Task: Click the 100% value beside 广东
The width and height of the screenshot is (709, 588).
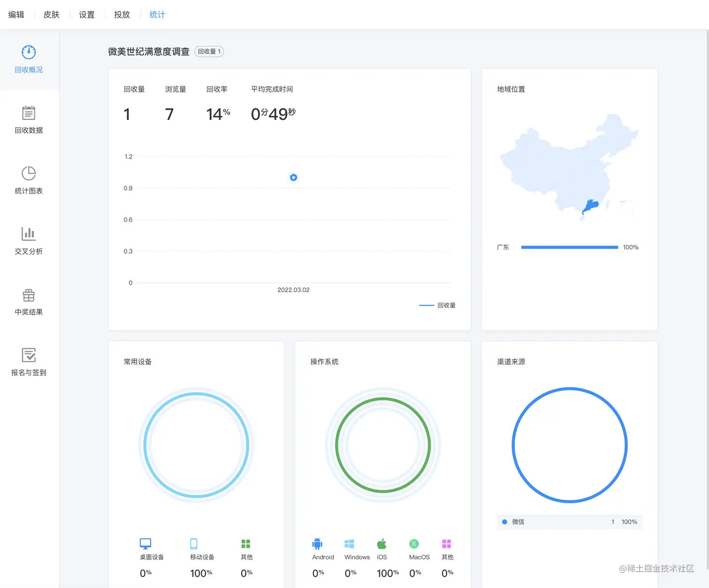Action: click(x=631, y=247)
